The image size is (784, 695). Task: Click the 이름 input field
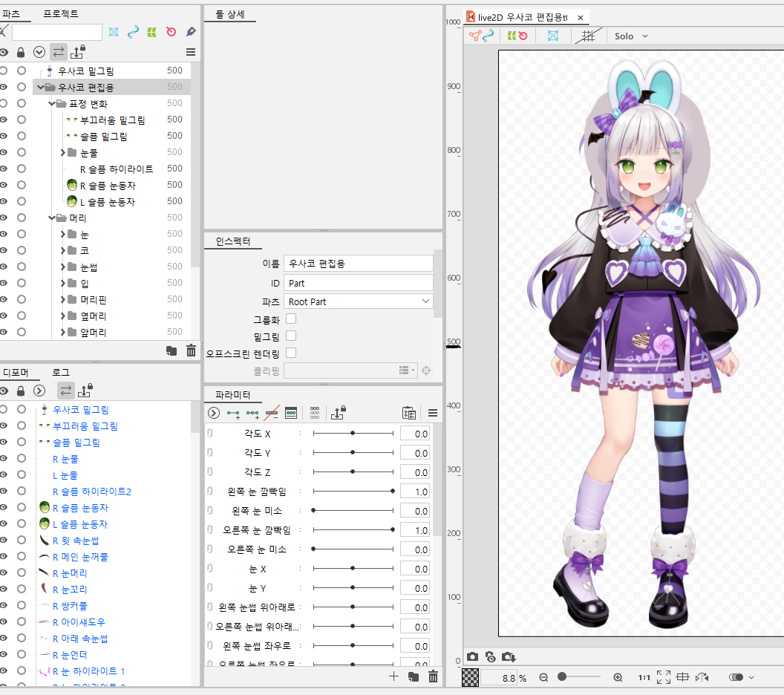358,264
